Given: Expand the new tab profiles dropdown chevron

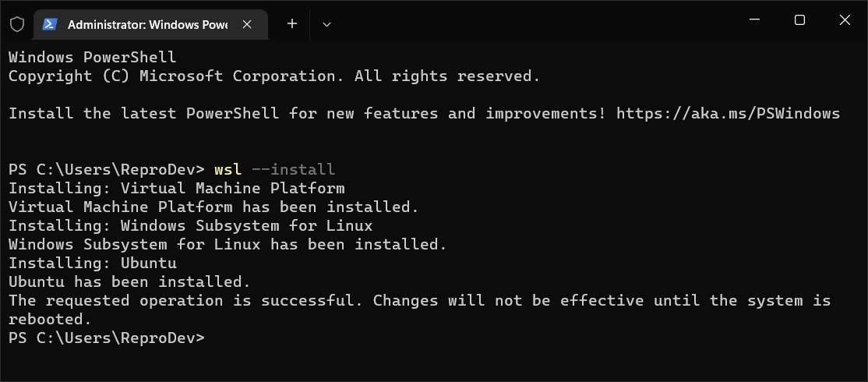Looking at the screenshot, I should pyautogui.click(x=326, y=24).
